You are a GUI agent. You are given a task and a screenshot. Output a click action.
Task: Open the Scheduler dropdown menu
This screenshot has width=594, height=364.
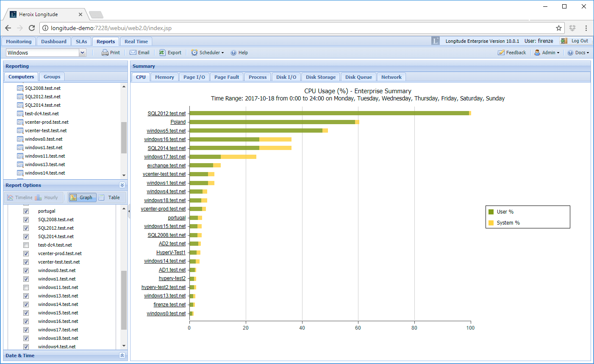click(x=208, y=53)
